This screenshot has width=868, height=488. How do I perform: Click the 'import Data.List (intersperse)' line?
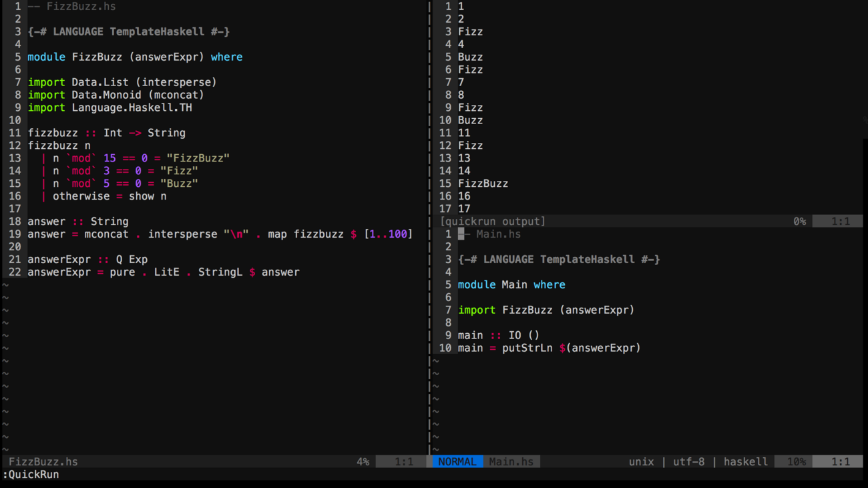pyautogui.click(x=122, y=82)
